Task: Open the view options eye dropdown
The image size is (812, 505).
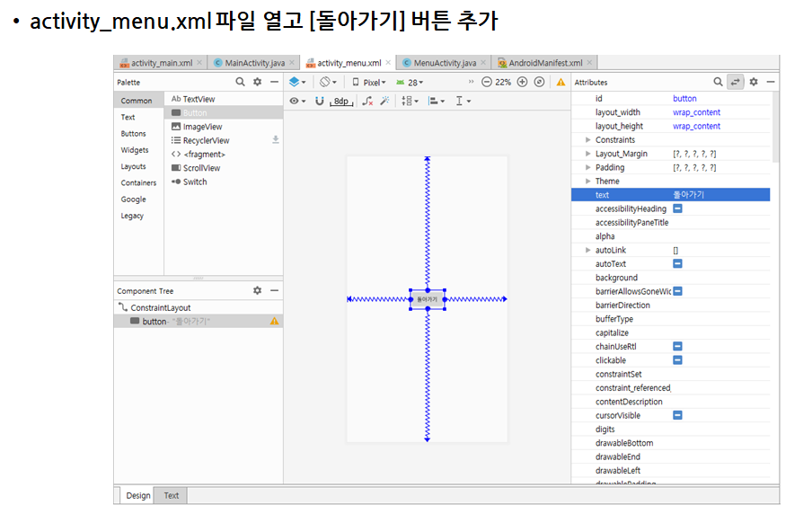Action: [297, 101]
